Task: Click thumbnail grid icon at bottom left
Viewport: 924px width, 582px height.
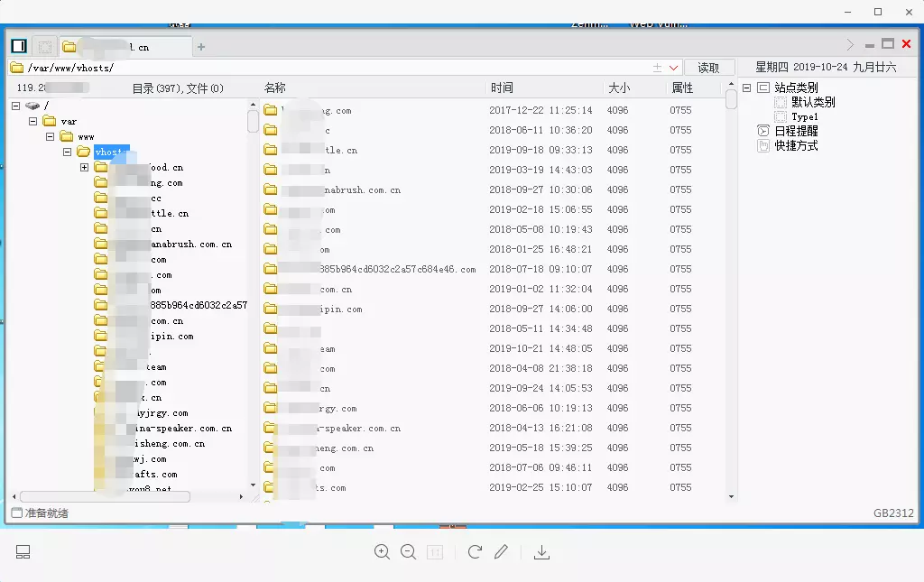Action: point(23,552)
